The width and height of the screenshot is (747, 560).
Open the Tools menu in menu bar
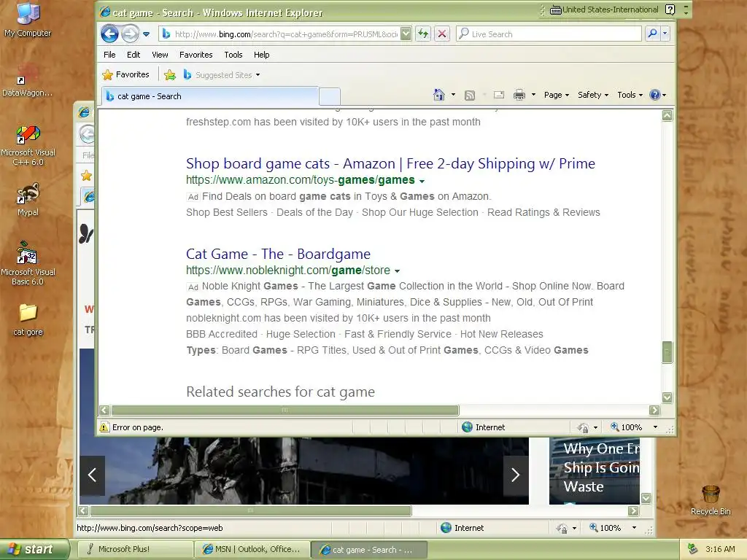pyautogui.click(x=233, y=55)
